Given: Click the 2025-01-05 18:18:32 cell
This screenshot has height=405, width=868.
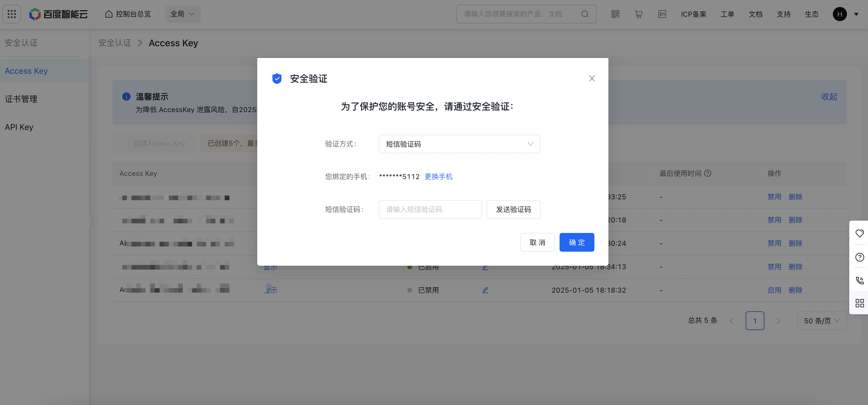Looking at the screenshot, I should pos(589,290).
